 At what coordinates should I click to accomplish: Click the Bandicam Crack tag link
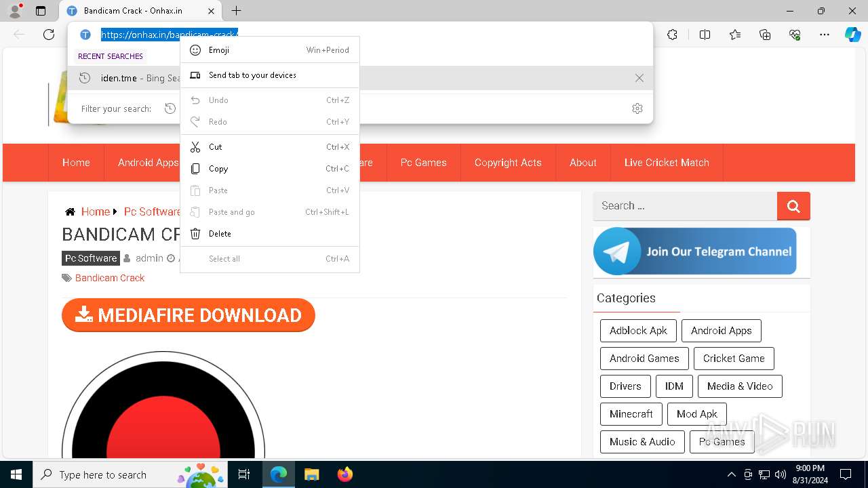(x=110, y=278)
